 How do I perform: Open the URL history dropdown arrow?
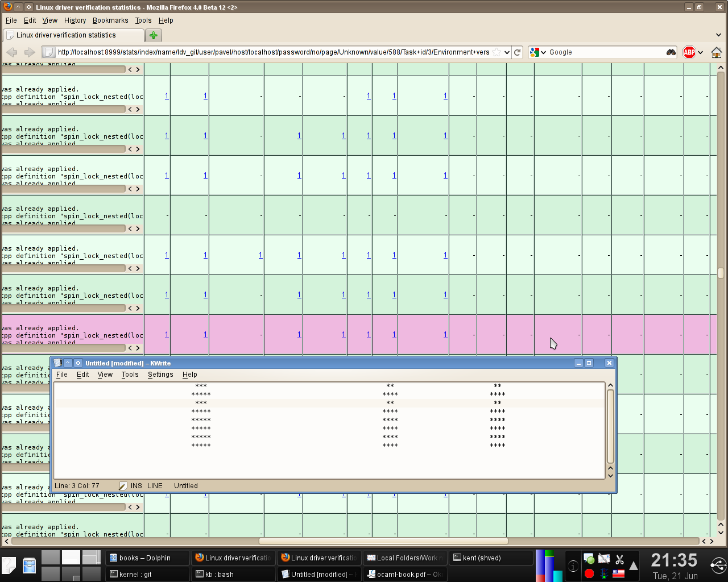tap(506, 52)
